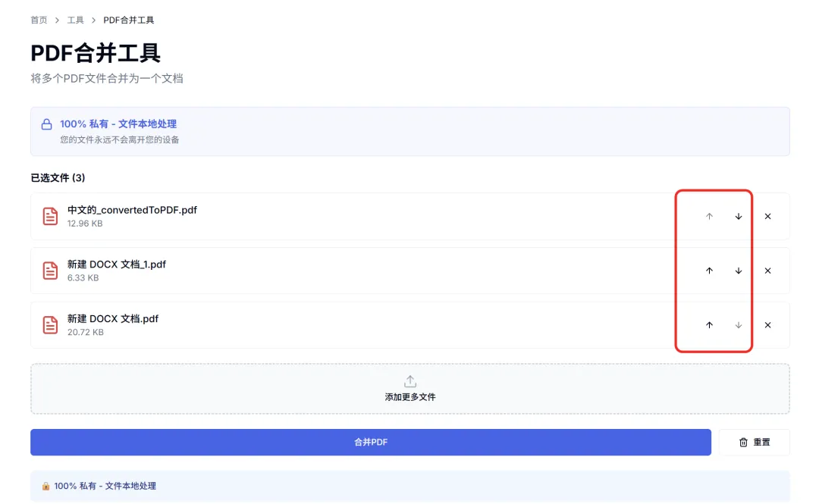Move 中文的_convertedToPDF.pdf down one position
The width and height of the screenshot is (819, 504).
pyautogui.click(x=738, y=216)
